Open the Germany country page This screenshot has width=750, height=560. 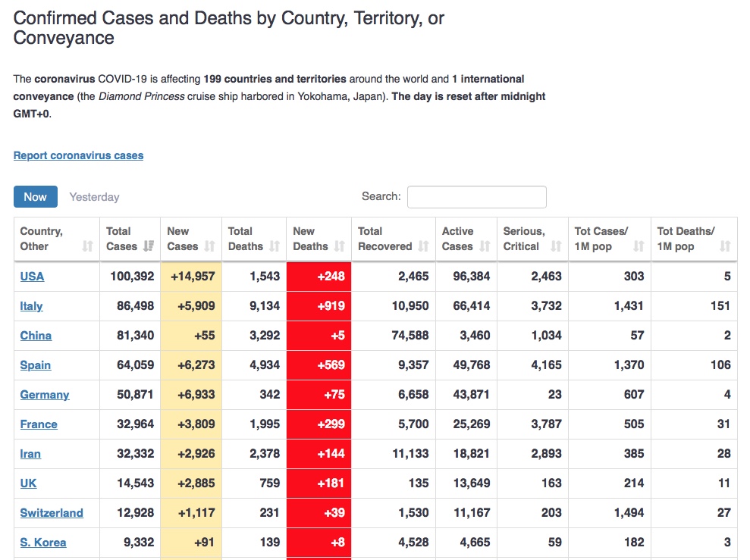coord(45,395)
